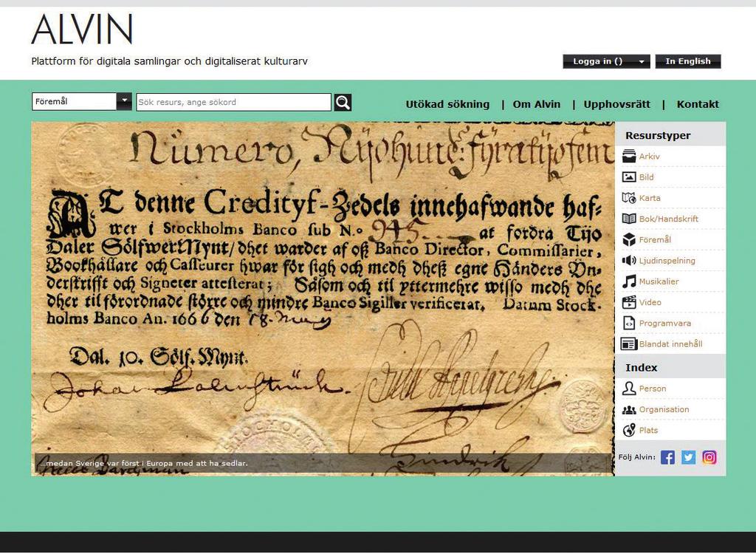Focus the 'Sök resurs, ange sökord' search field
The width and height of the screenshot is (756, 554).
tap(234, 103)
